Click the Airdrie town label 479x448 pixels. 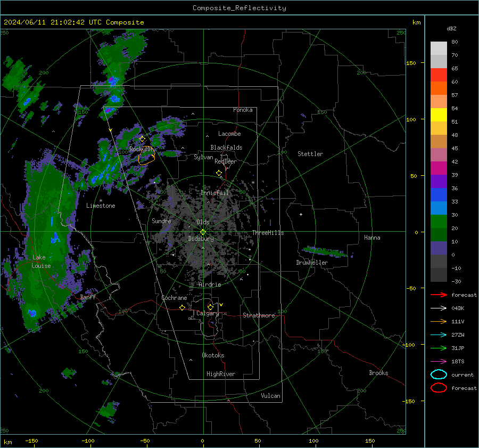[210, 284]
